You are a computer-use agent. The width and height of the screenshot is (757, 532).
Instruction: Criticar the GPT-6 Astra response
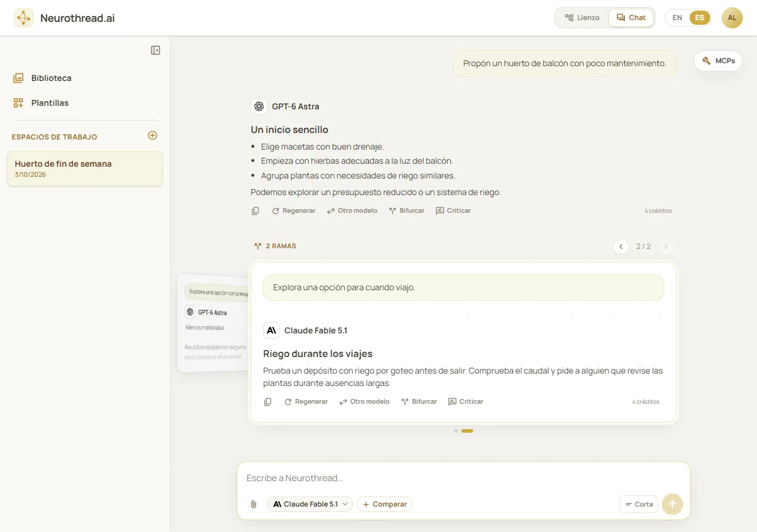point(454,210)
